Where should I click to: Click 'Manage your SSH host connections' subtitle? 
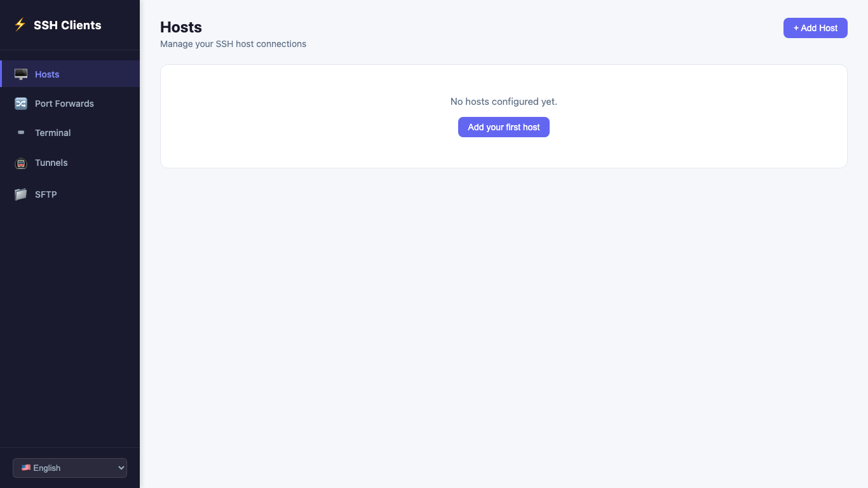pos(233,44)
